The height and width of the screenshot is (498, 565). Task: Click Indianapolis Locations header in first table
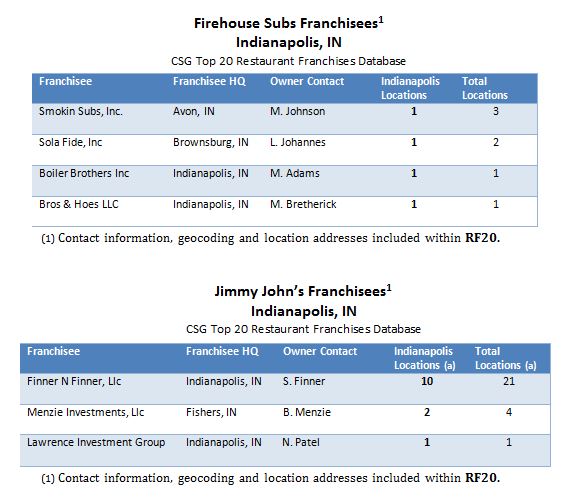point(410,88)
